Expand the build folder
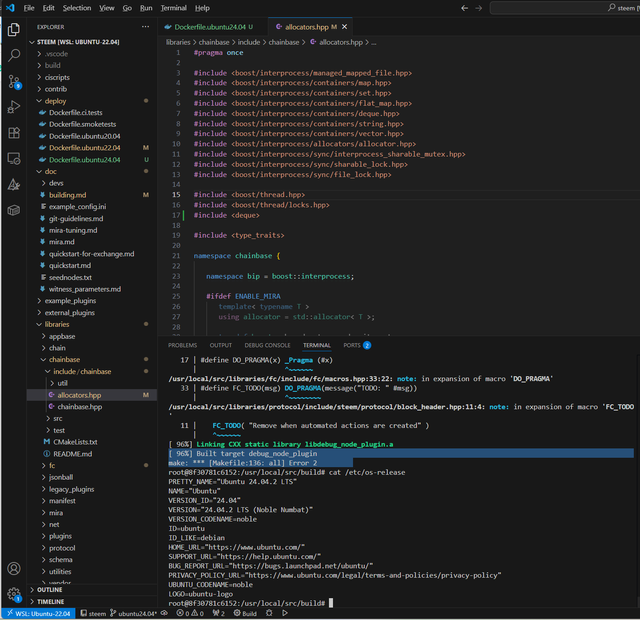This screenshot has height=620, width=640. (52, 65)
